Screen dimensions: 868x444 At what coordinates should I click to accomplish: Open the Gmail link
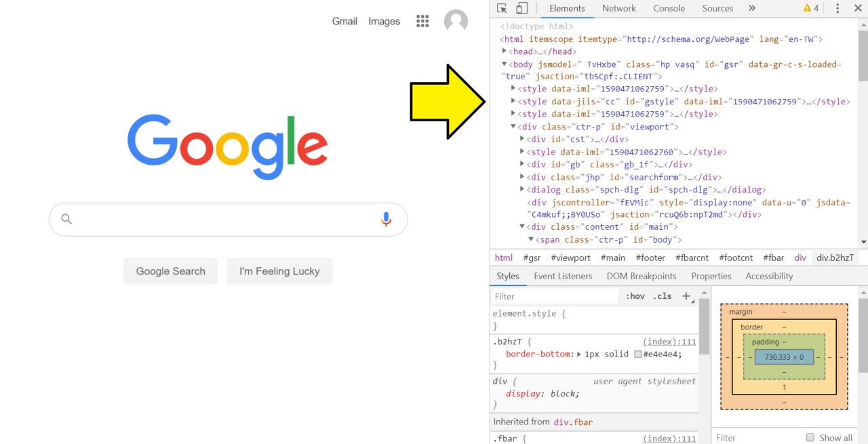tap(344, 21)
